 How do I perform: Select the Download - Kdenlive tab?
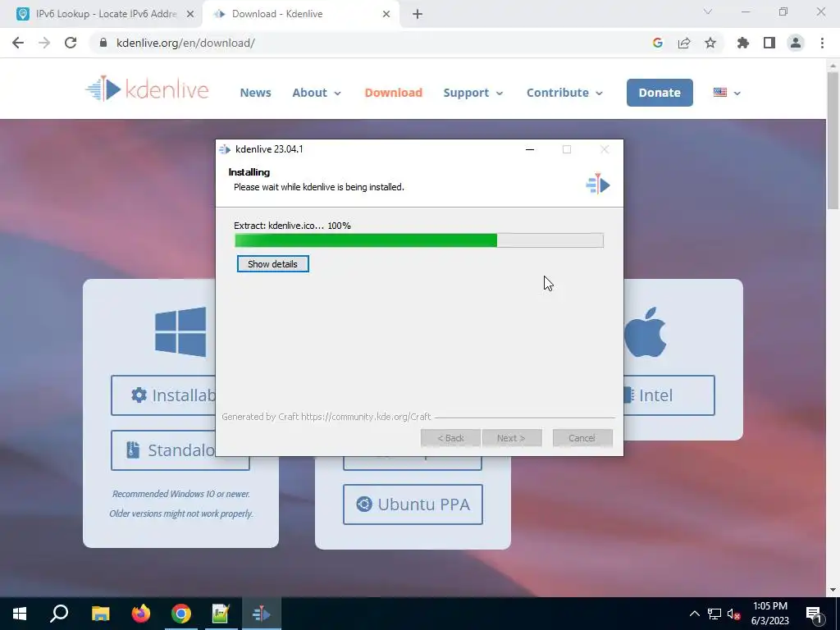pos(303,14)
